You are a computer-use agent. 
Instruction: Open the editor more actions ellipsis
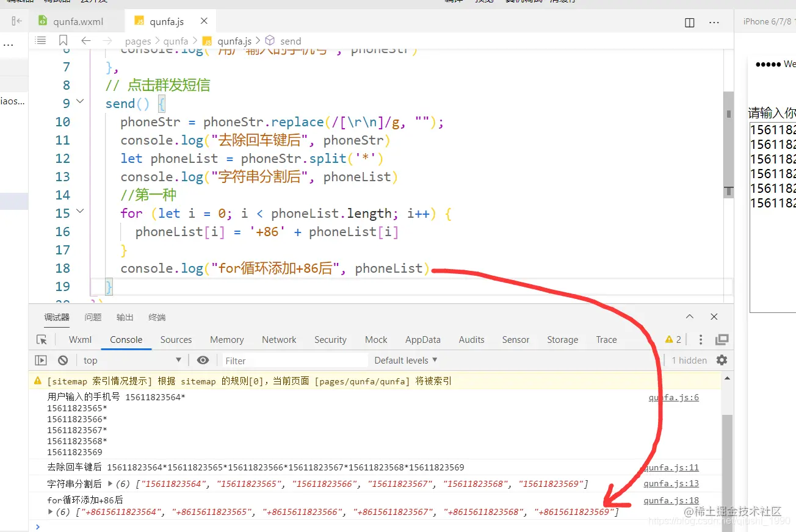[714, 22]
